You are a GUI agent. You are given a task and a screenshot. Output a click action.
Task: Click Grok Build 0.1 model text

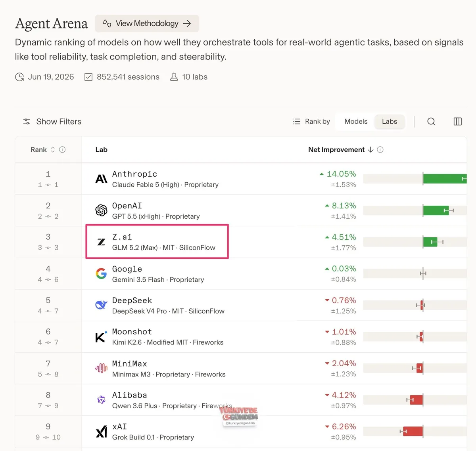click(133, 438)
